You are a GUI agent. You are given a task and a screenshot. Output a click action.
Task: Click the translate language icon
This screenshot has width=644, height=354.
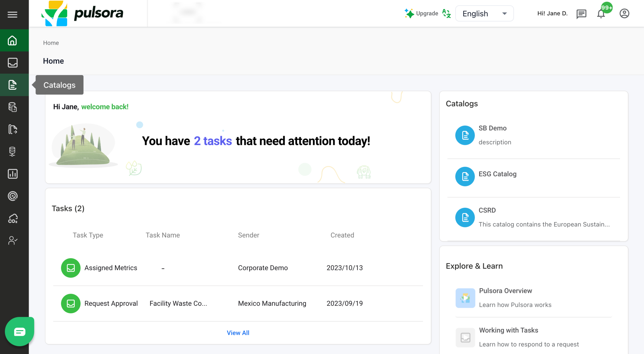(446, 14)
